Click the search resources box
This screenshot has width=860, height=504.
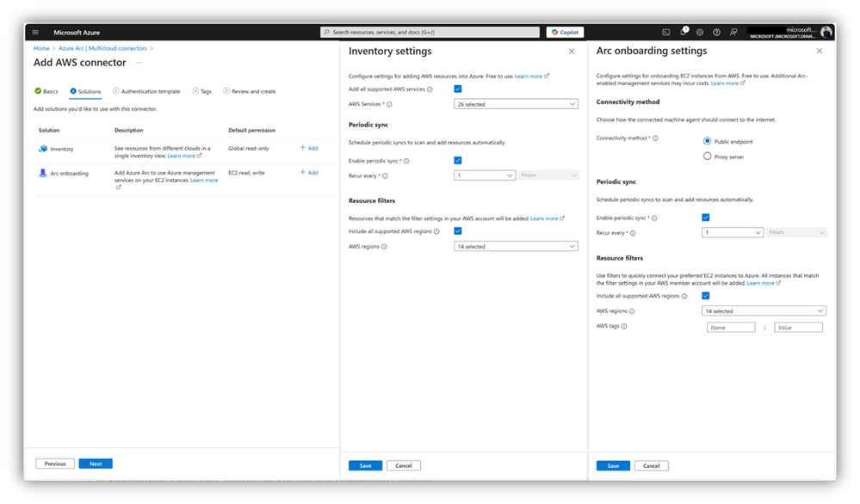tap(430, 33)
